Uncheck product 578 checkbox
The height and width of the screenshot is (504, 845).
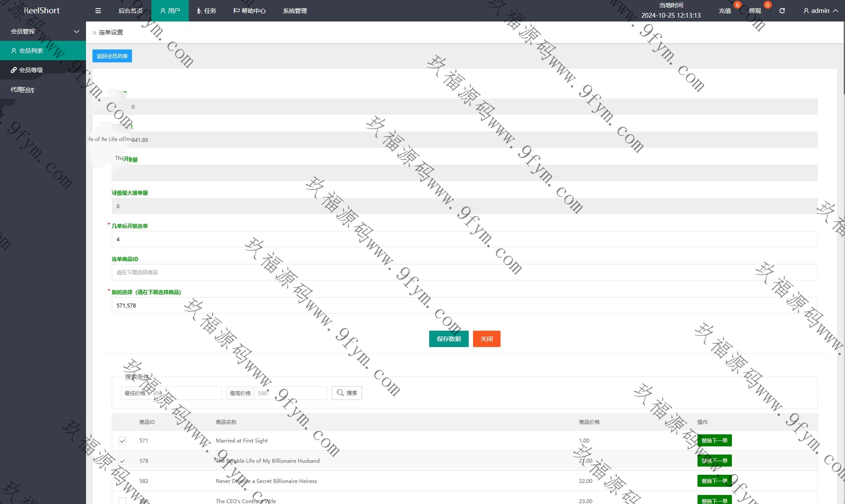point(123,461)
